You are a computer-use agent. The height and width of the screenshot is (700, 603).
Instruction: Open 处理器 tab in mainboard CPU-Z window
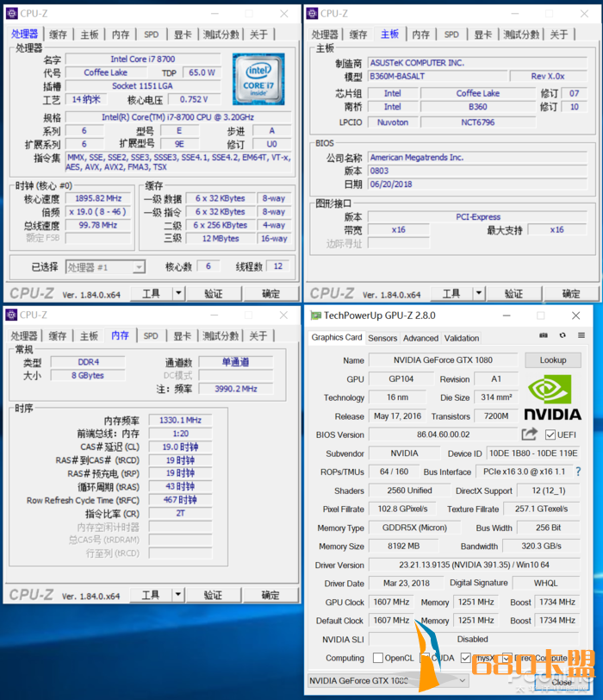click(x=325, y=34)
